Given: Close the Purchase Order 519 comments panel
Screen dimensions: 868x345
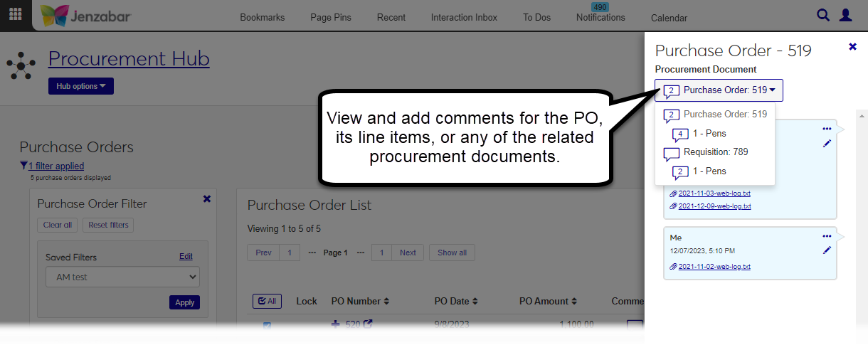Looking at the screenshot, I should [x=852, y=47].
